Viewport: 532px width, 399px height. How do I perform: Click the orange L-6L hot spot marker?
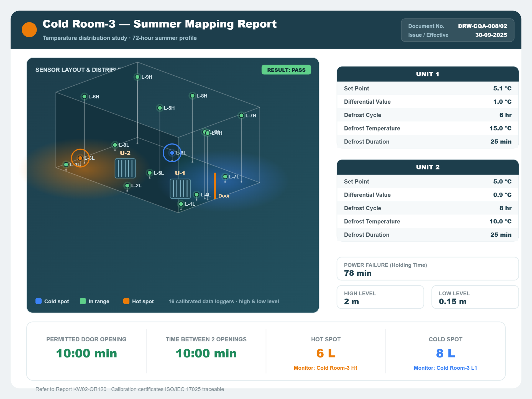80,158
